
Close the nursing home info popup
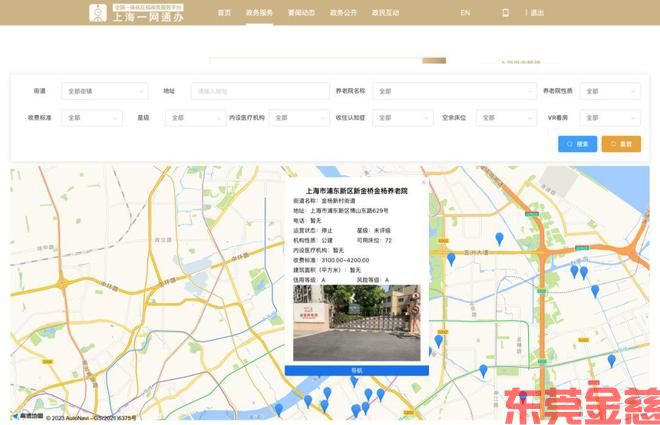pos(423,183)
